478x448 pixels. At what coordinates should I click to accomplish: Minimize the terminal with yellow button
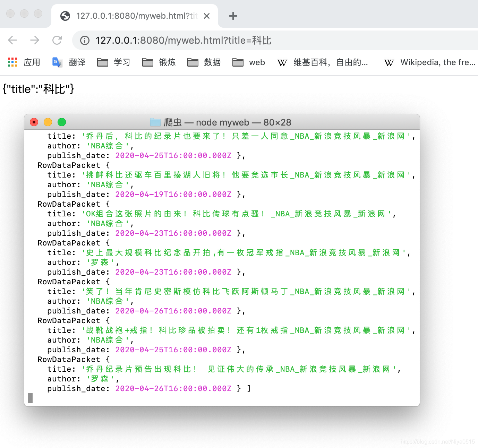click(48, 122)
